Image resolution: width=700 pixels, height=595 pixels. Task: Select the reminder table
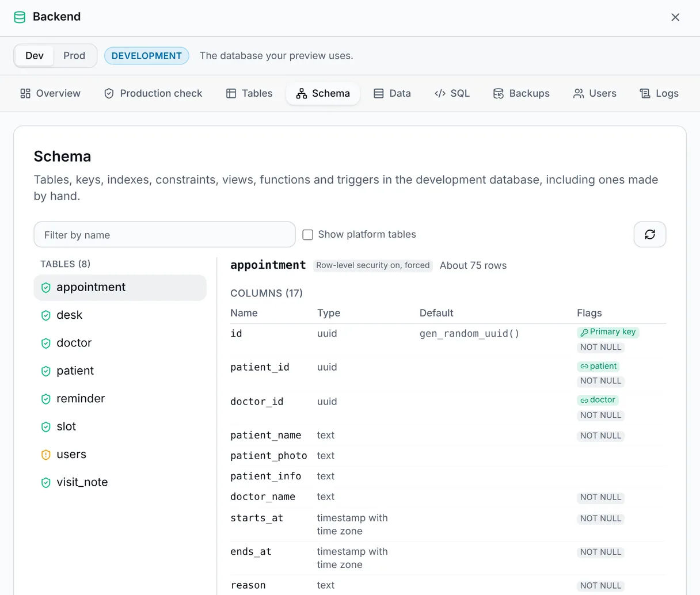pyautogui.click(x=120, y=399)
